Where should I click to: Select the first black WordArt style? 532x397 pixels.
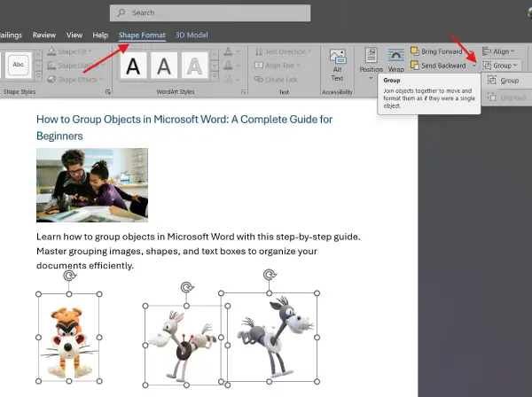(133, 66)
